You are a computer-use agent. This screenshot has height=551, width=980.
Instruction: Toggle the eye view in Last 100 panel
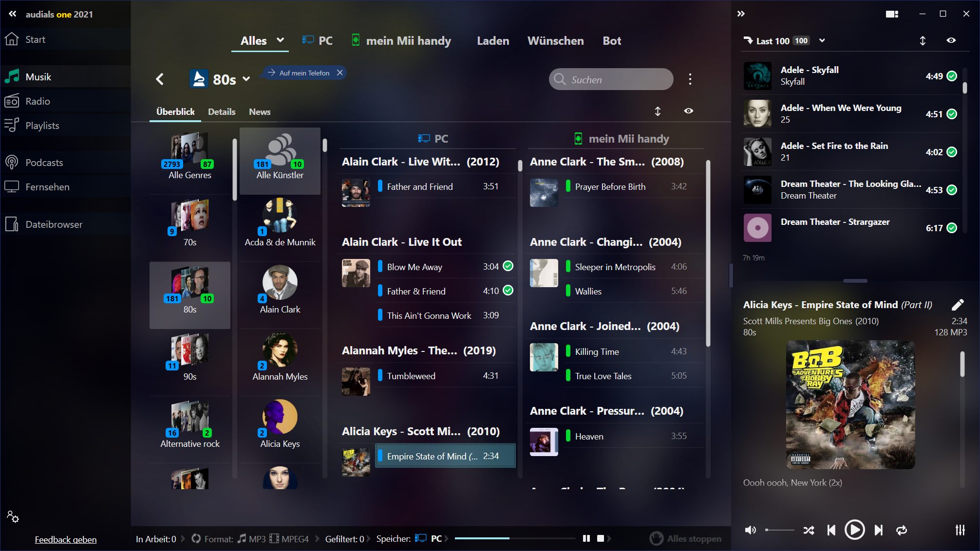click(951, 40)
